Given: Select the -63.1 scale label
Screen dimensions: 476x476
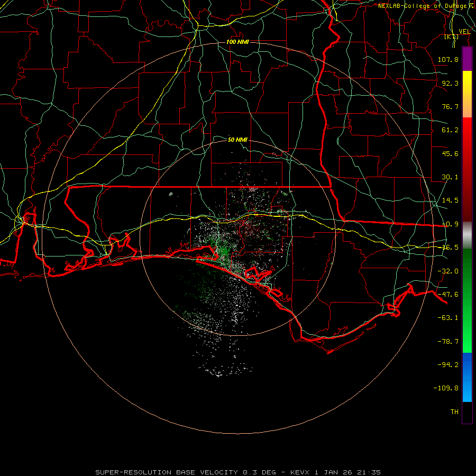Looking at the screenshot, I should [x=448, y=318].
